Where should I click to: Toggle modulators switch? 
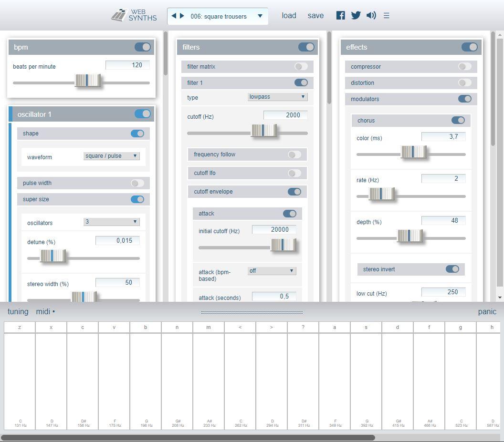coord(465,99)
